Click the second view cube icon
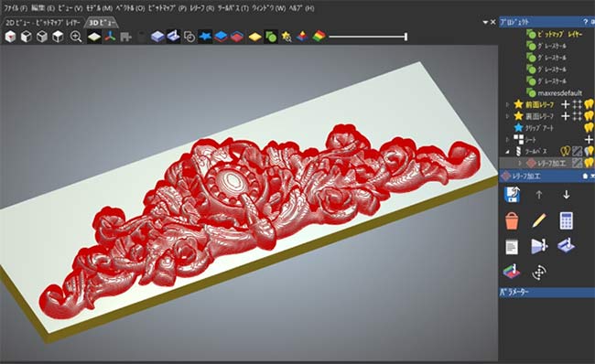Viewport: 595px width, 364px height. coord(26,37)
